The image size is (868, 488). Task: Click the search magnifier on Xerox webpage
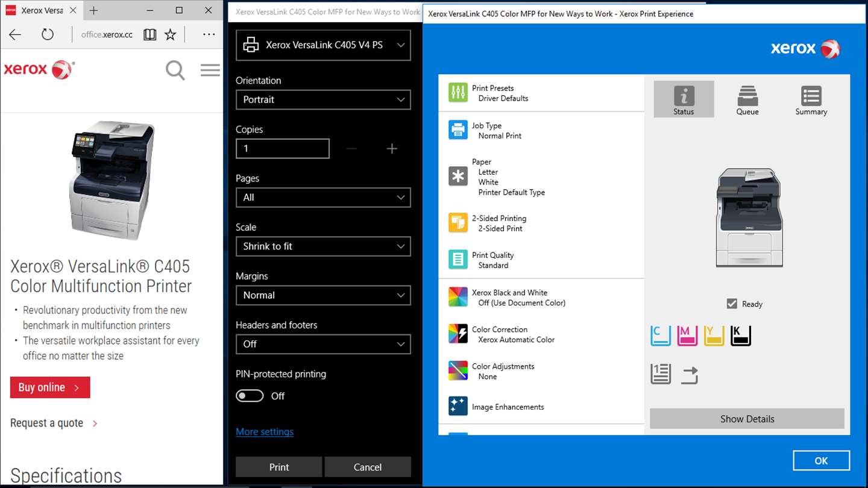click(x=175, y=70)
